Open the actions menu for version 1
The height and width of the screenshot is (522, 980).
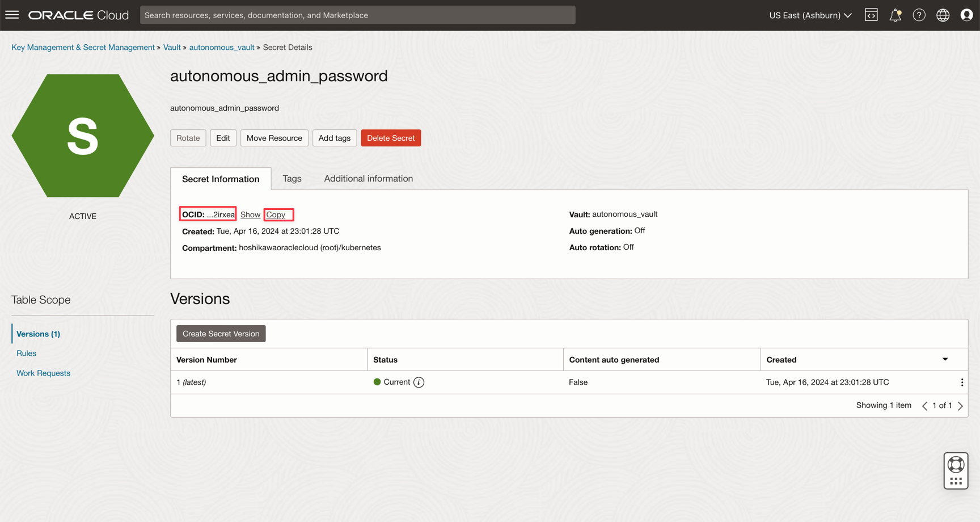point(962,382)
